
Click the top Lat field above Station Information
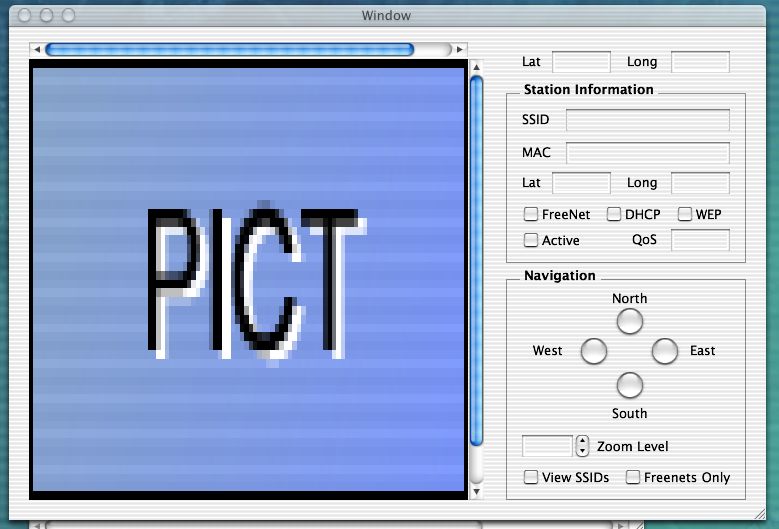tap(581, 62)
